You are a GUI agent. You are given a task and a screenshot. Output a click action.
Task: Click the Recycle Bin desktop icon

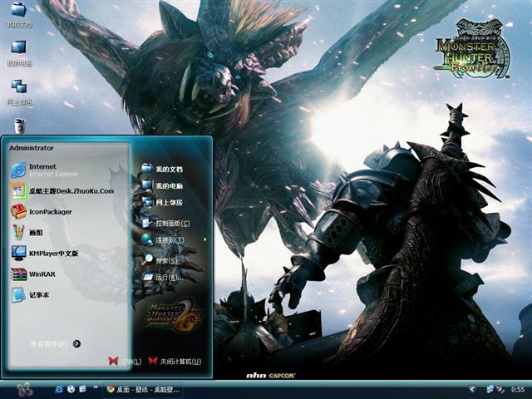[x=19, y=125]
